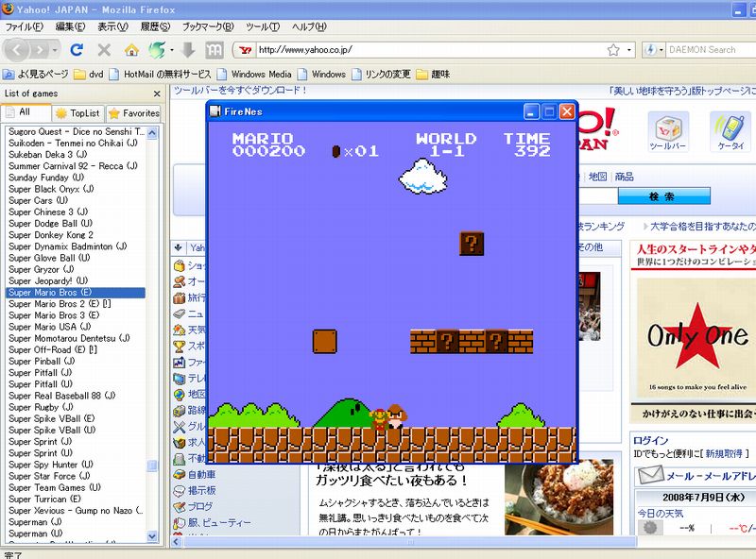This screenshot has height=559, width=756.
Task: Click the mail envelope icon on Yahoo page
Action: pyautogui.click(x=650, y=475)
